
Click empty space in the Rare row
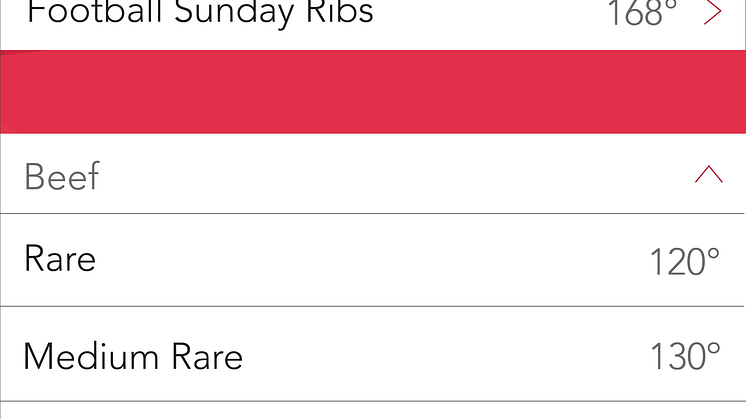pos(371,260)
